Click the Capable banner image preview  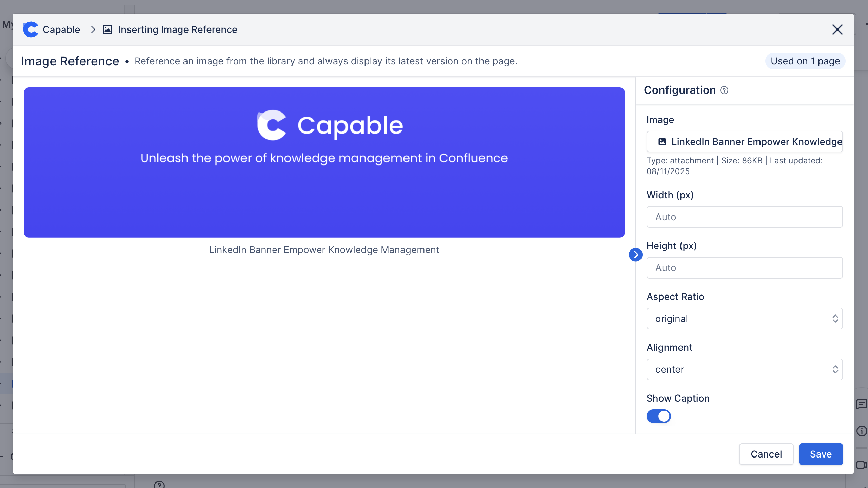point(324,162)
